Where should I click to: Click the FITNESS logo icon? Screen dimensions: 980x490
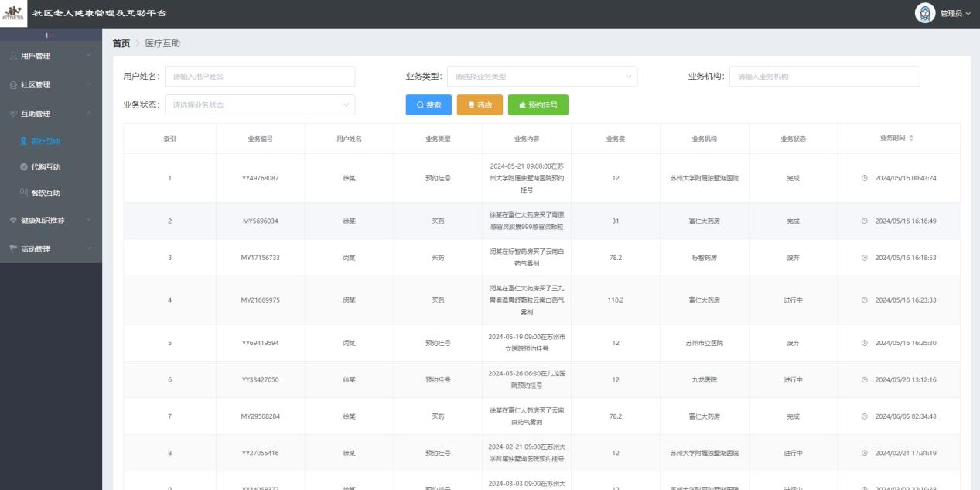(x=13, y=14)
